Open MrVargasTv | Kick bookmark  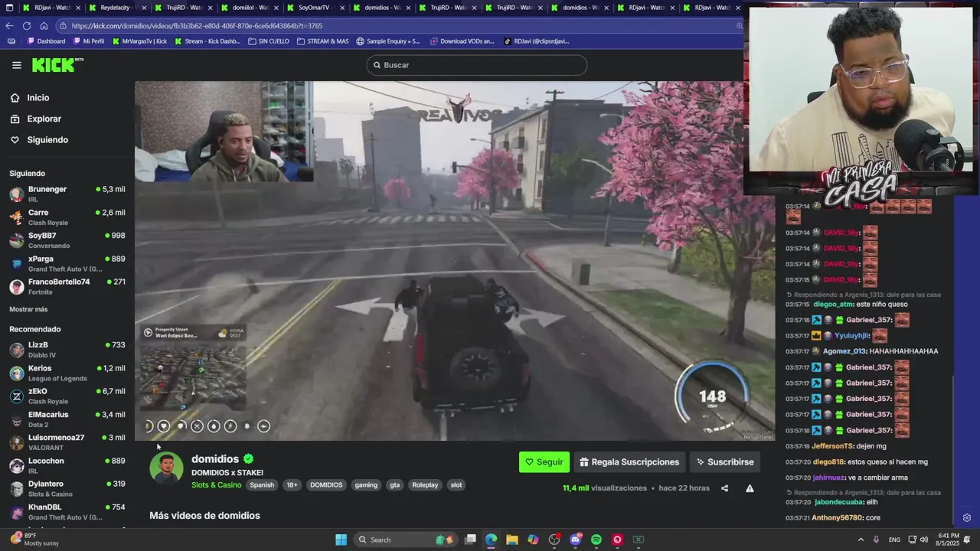pos(139,41)
